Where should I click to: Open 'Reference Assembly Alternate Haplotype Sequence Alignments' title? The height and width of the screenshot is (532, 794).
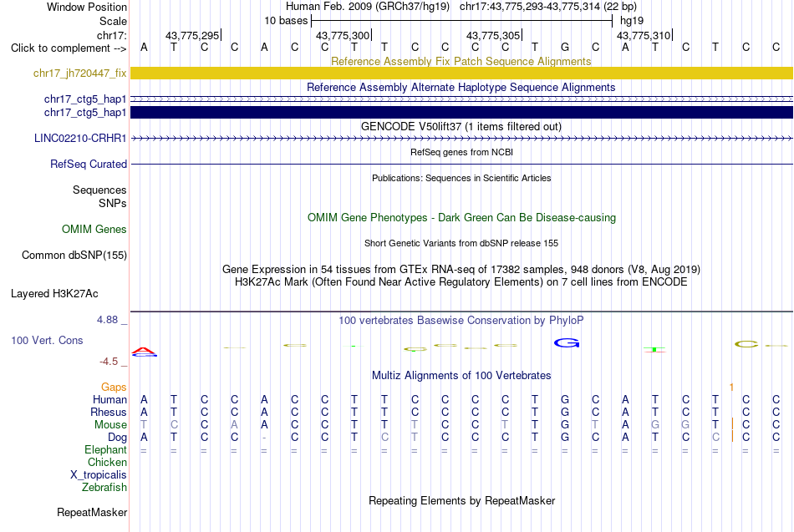tap(461, 87)
